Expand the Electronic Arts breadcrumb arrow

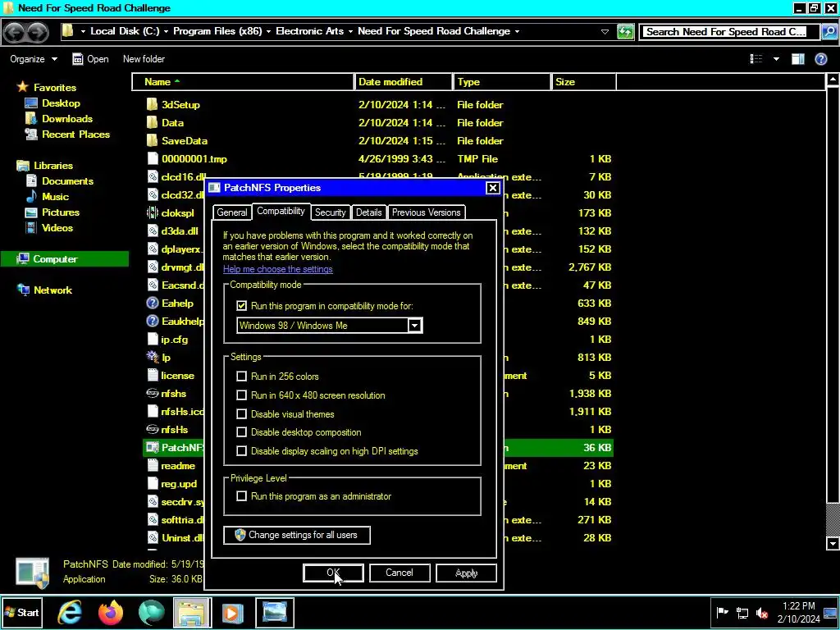350,32
